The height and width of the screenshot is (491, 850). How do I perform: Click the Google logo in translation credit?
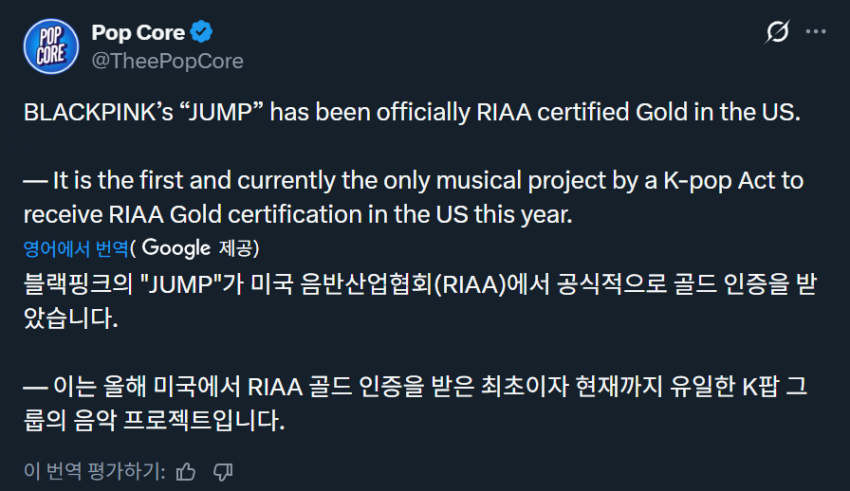pyautogui.click(x=181, y=247)
